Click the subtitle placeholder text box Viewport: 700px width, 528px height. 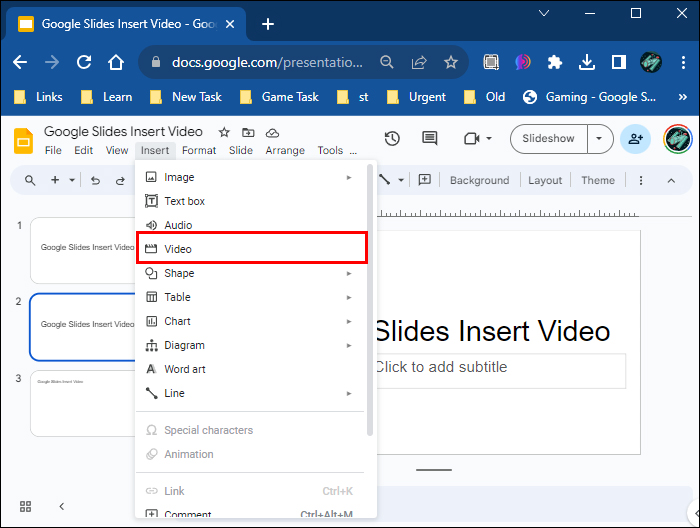[x=498, y=369]
